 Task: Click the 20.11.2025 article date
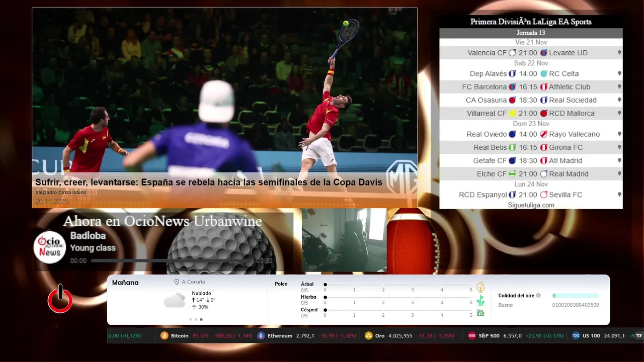pyautogui.click(x=51, y=202)
